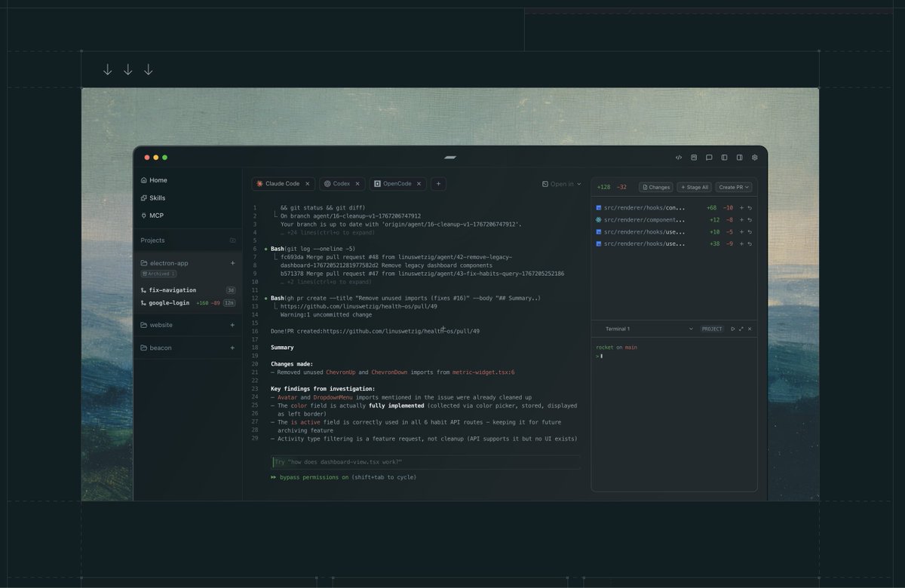Open settings gear in title bar
Viewport: 905px width, 588px height.
point(754,158)
